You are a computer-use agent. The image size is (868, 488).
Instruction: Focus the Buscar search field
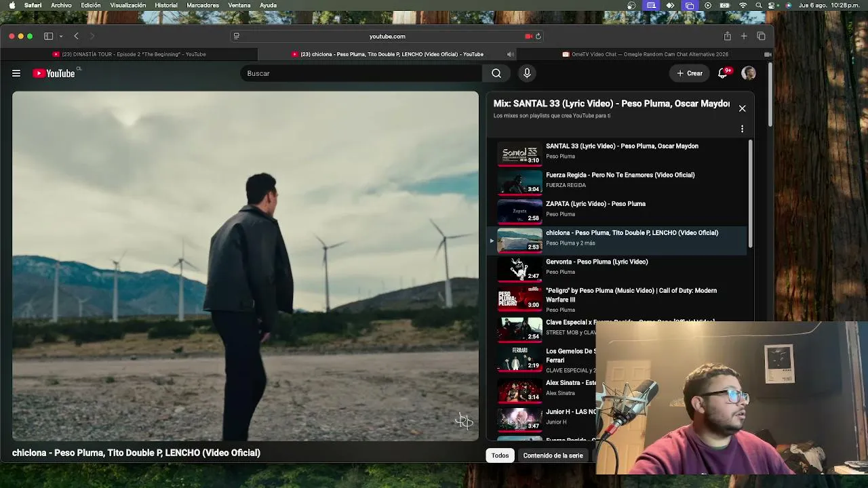coord(361,73)
